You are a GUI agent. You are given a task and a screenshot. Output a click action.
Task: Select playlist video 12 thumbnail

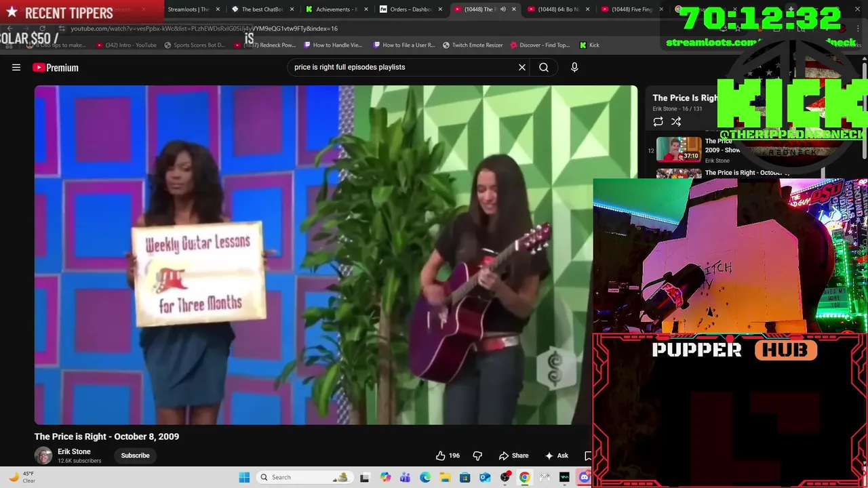pos(679,149)
